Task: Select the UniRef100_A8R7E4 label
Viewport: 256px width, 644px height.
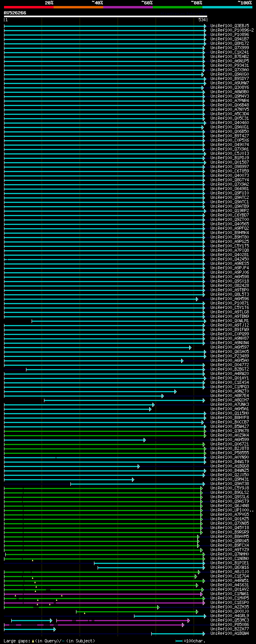Action: pyautogui.click(x=230, y=395)
